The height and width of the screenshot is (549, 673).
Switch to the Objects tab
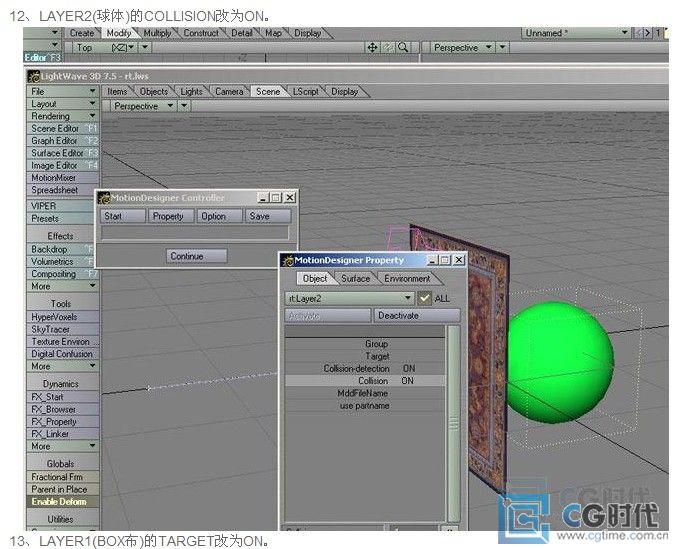coord(154,91)
